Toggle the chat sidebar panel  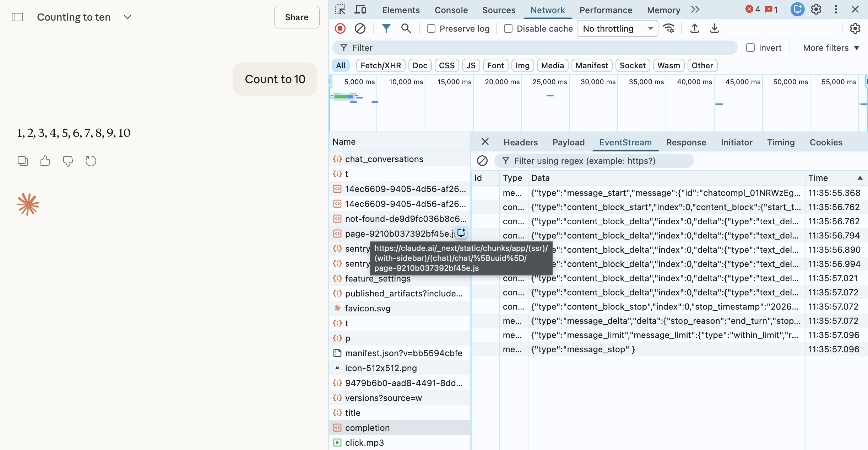(x=17, y=17)
